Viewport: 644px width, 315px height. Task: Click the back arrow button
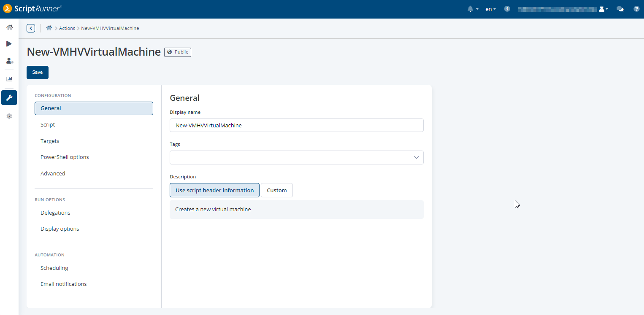point(31,28)
